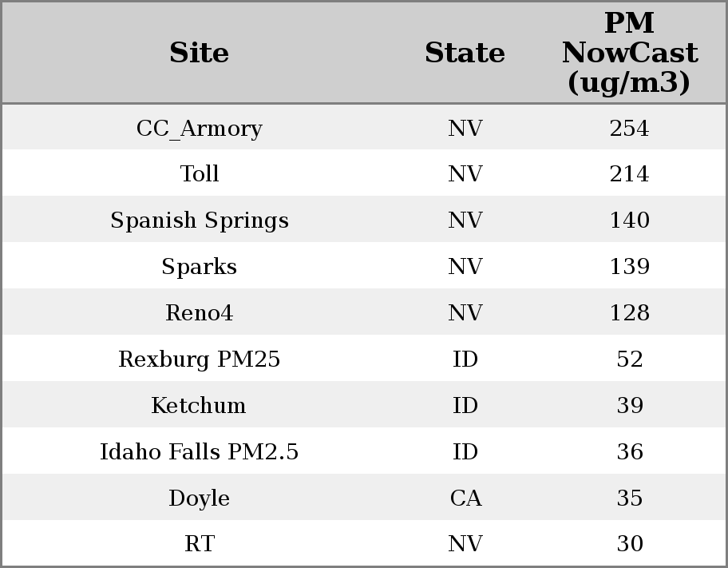Image resolution: width=728 pixels, height=568 pixels.
Task: Click the 254 NowCast value
Action: (629, 128)
